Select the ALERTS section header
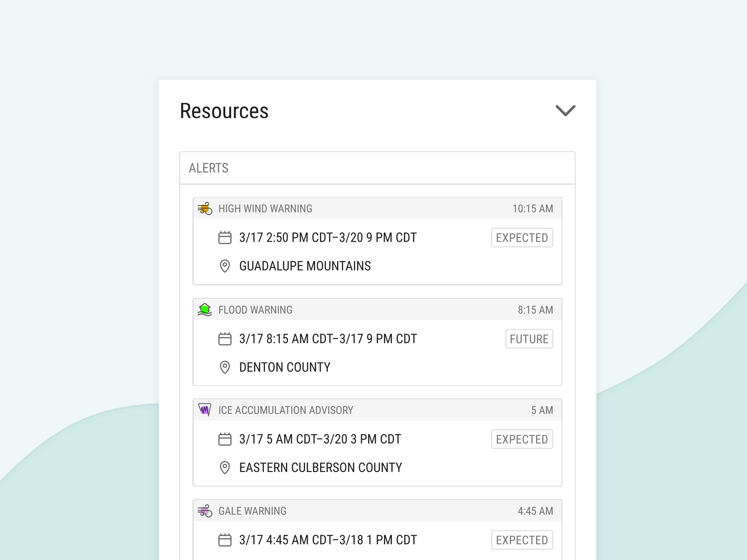This screenshot has width=747, height=560. [x=209, y=168]
